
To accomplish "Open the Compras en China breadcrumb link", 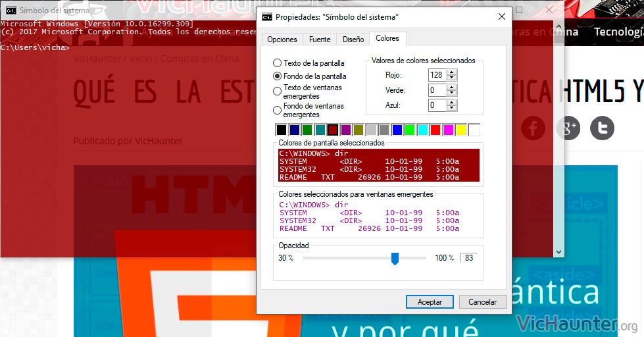I will point(199,59).
